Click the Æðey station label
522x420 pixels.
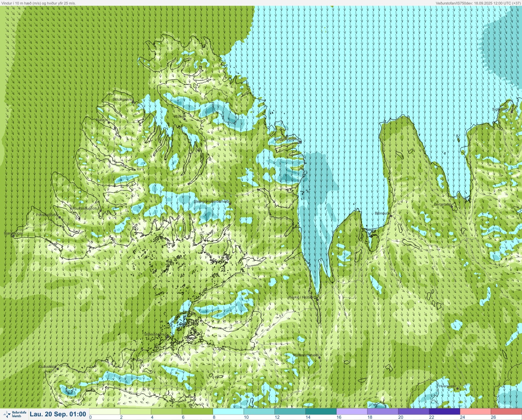pos(179,117)
